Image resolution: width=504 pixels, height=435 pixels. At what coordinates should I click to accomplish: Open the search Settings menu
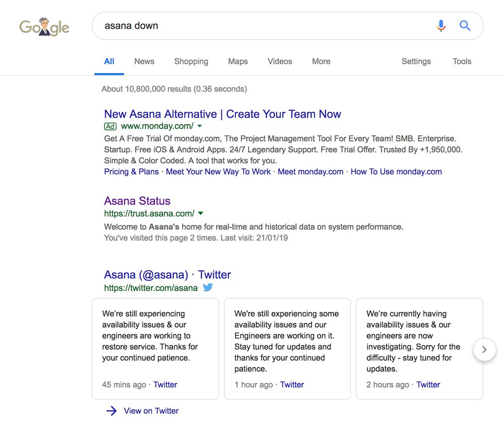(x=416, y=61)
